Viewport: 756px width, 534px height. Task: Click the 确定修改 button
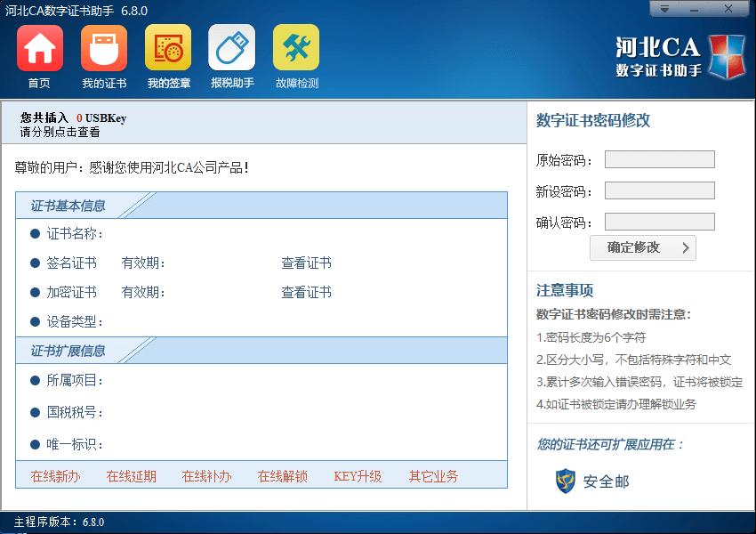tap(643, 248)
